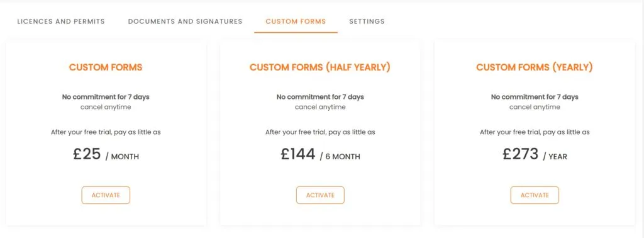Go to the Settings tab

tap(367, 21)
